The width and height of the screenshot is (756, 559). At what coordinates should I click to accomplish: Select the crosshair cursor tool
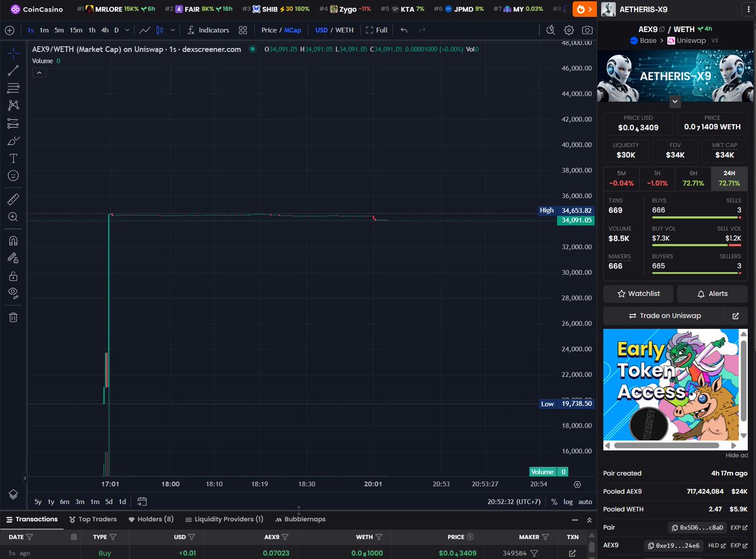tap(13, 53)
